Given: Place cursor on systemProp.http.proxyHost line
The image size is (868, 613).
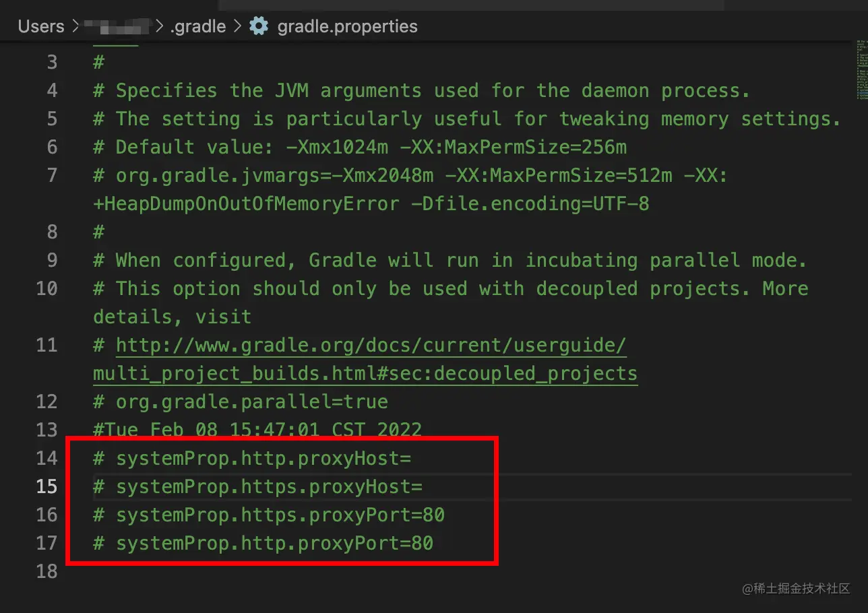Looking at the screenshot, I should point(263,459).
